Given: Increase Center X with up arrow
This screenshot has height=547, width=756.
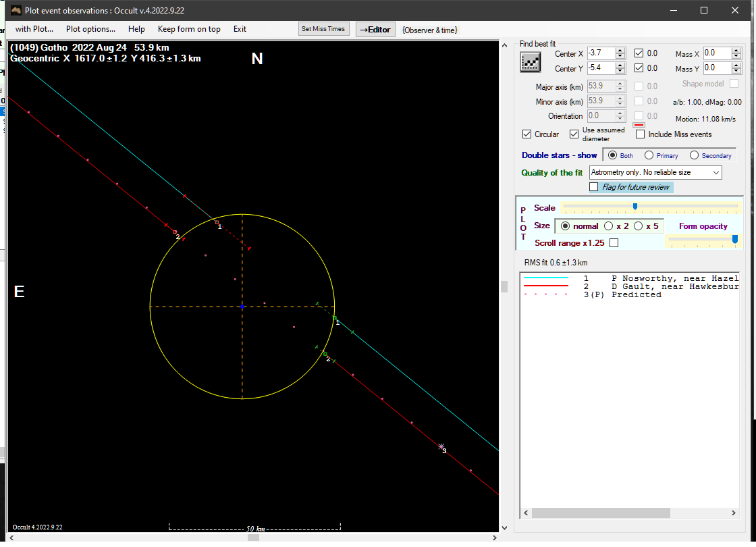Looking at the screenshot, I should pos(620,50).
